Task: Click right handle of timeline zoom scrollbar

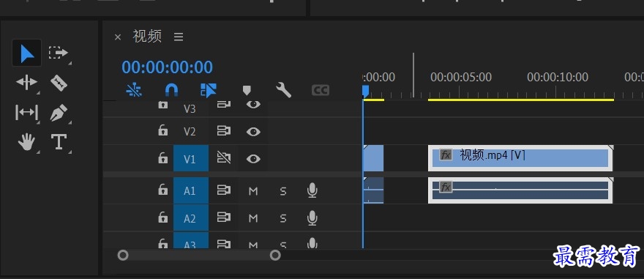Action: (x=275, y=256)
